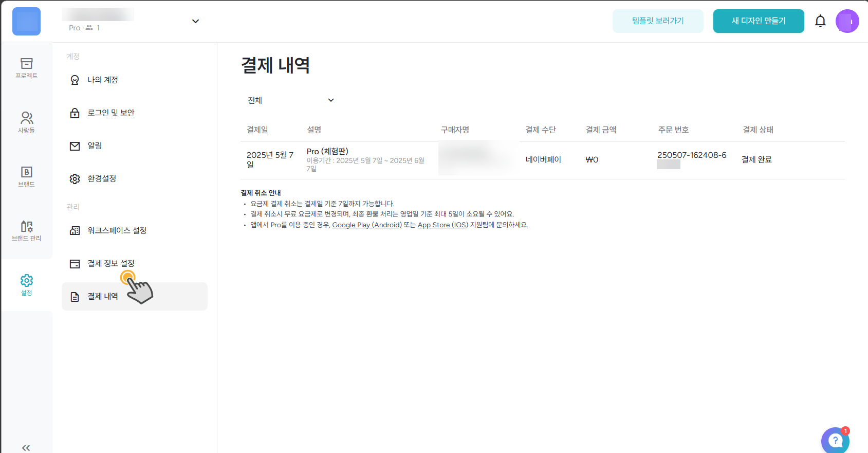Image resolution: width=868 pixels, height=453 pixels.
Task: Click order number 250507-162408-6
Action: point(692,155)
